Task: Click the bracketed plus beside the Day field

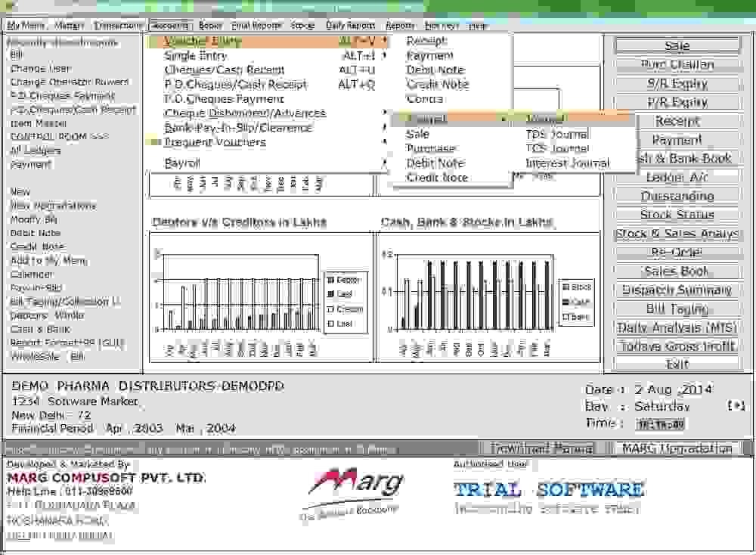Action: coord(736,406)
